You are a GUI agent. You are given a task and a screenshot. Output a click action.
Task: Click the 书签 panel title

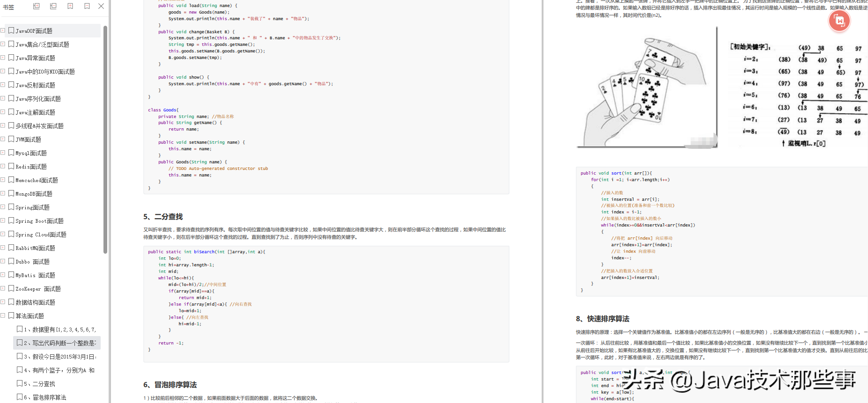(x=8, y=7)
